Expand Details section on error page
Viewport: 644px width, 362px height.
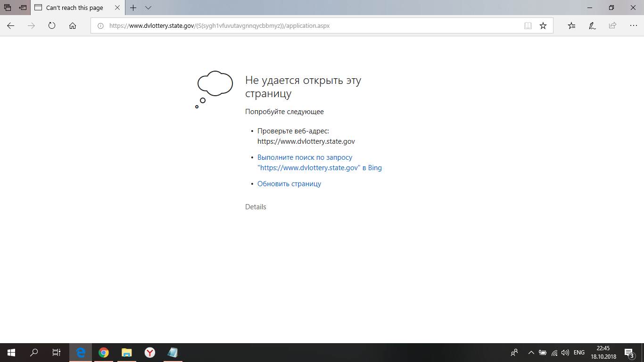point(256,207)
